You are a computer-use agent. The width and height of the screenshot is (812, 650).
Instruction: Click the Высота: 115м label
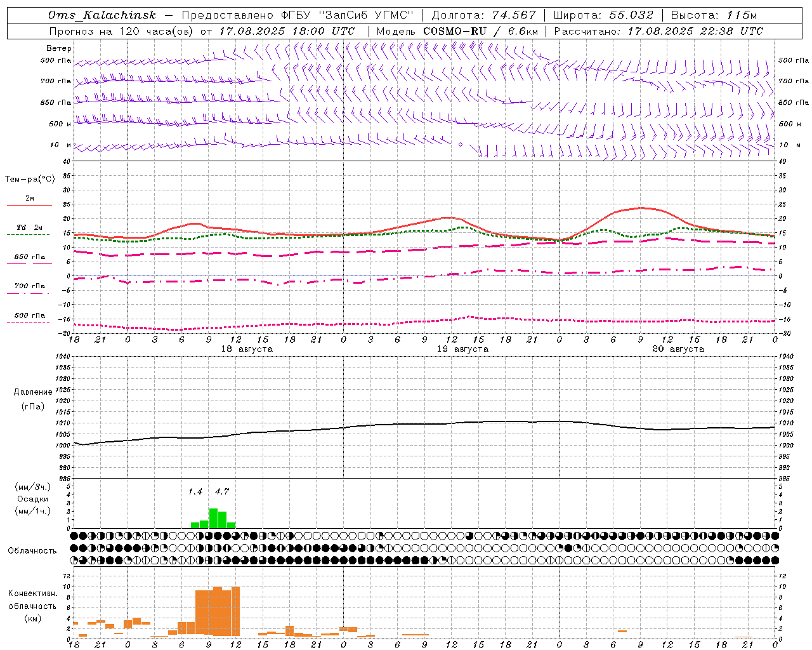pyautogui.click(x=714, y=15)
